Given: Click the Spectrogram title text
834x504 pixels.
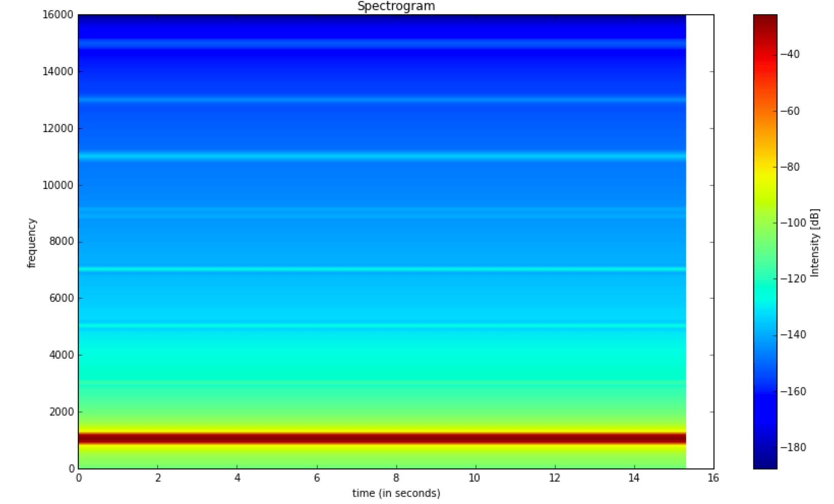Looking at the screenshot, I should click(396, 7).
